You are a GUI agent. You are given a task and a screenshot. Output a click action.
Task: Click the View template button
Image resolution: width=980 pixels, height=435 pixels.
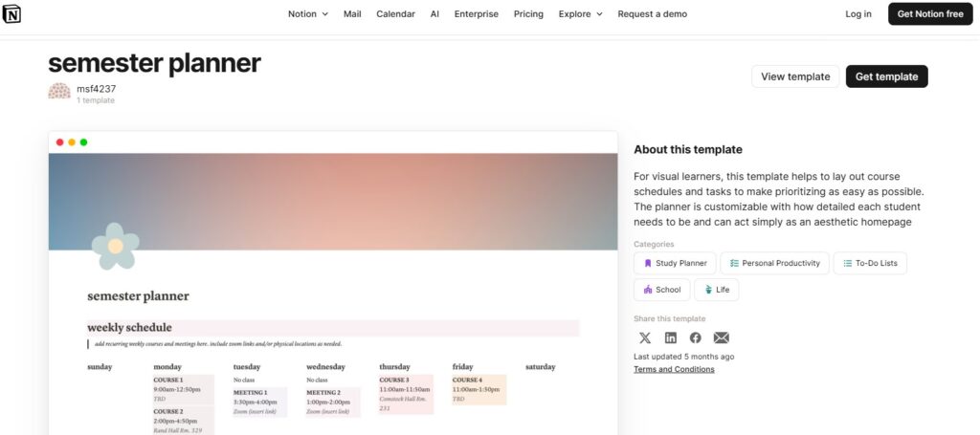(x=795, y=76)
